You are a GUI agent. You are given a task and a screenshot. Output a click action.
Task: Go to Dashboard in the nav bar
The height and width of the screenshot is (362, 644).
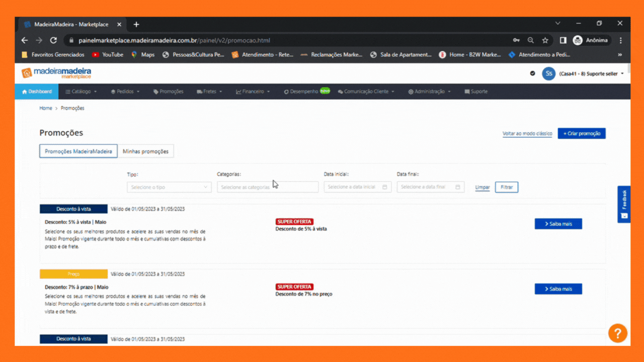coord(37,92)
